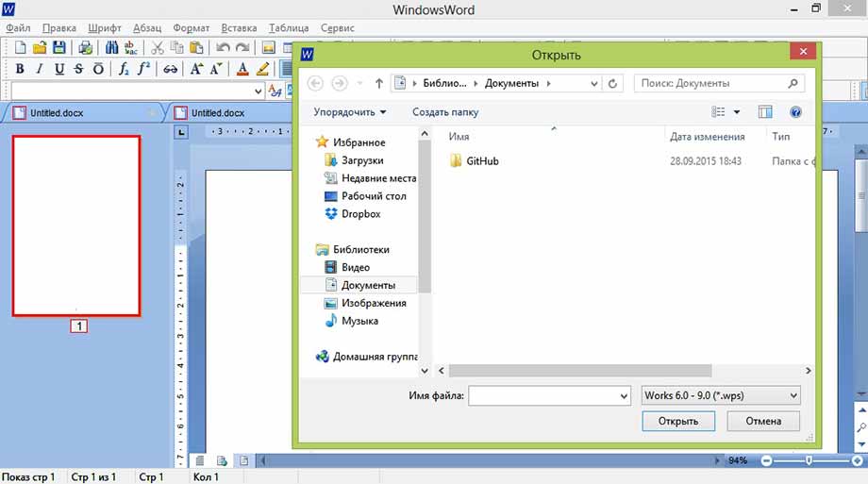Screen dimensions: 868x484
Task: Go up one folder level
Action: pyautogui.click(x=378, y=83)
